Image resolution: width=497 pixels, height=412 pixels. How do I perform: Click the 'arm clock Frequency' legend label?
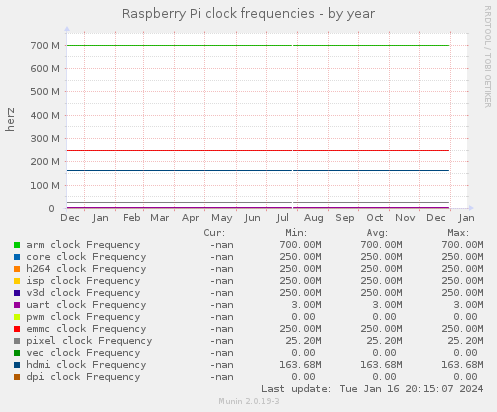(x=83, y=245)
